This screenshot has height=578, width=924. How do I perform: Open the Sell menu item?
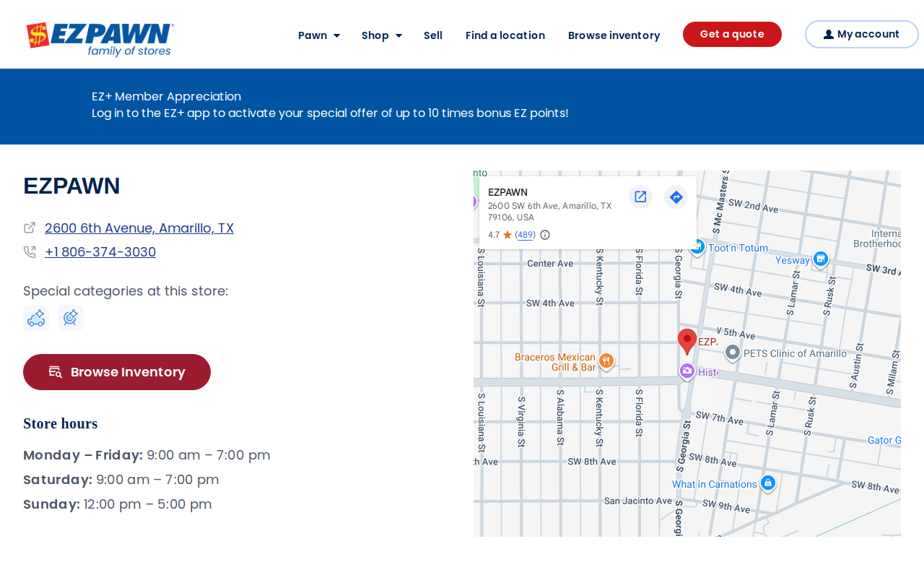pyautogui.click(x=433, y=35)
